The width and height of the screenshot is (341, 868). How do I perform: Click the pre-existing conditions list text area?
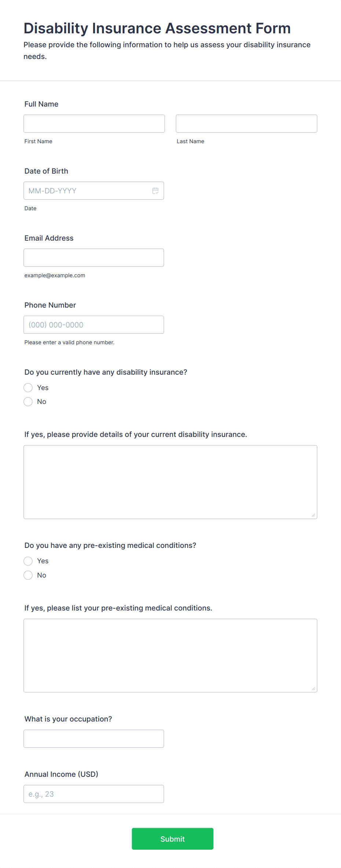coord(170,656)
